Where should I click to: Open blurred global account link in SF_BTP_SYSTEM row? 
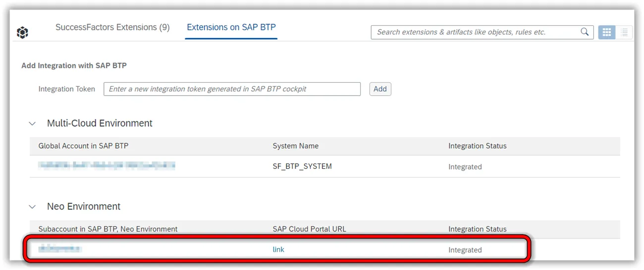[x=107, y=165]
